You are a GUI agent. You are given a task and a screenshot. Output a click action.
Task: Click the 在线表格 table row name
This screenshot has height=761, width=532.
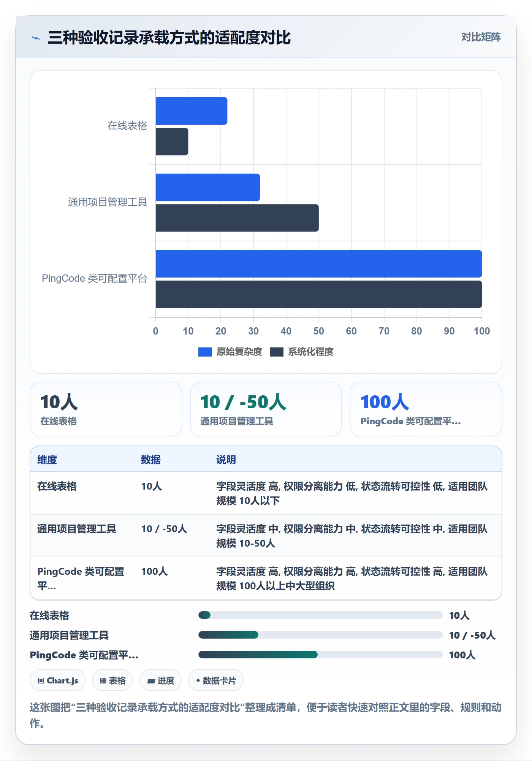click(x=57, y=486)
